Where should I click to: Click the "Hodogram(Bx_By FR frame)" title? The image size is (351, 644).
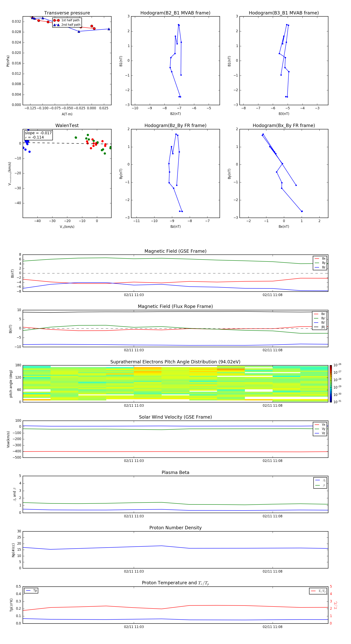tap(284, 125)
